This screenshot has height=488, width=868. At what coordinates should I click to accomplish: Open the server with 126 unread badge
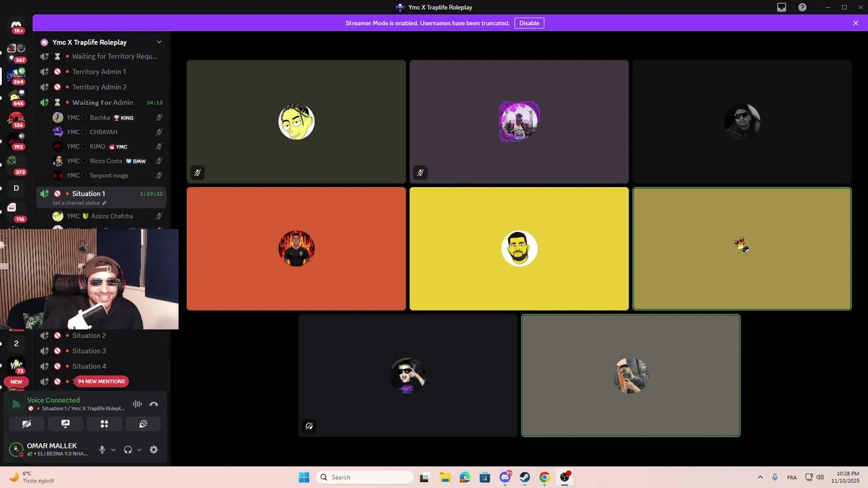pos(16,119)
